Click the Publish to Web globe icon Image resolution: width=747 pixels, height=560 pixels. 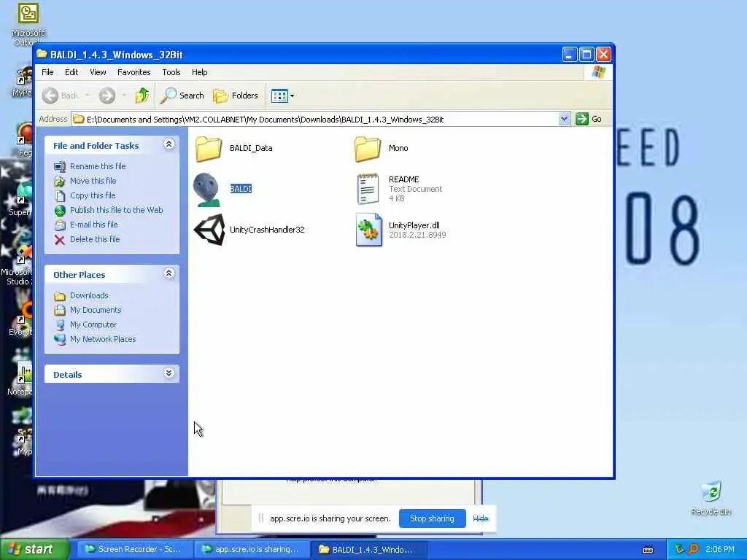tap(60, 210)
